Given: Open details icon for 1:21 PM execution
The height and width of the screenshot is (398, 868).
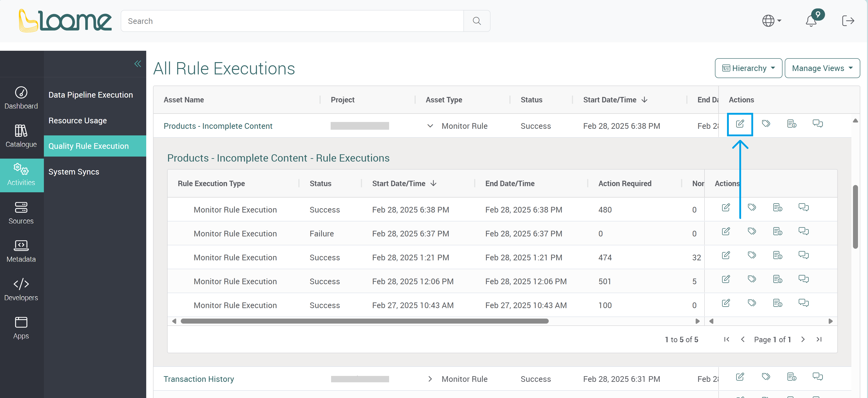Looking at the screenshot, I should click(x=778, y=255).
